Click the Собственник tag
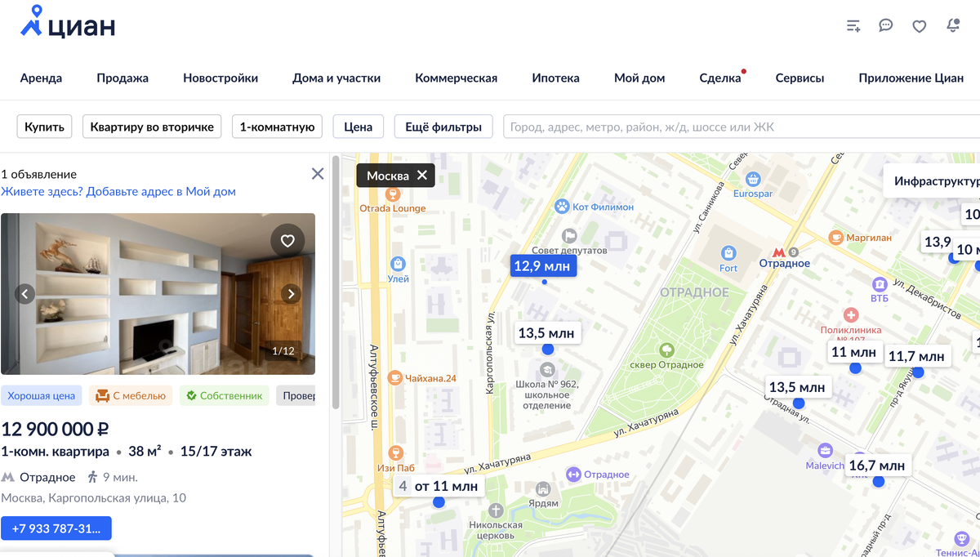Viewport: 980px width, 557px height. click(x=225, y=396)
